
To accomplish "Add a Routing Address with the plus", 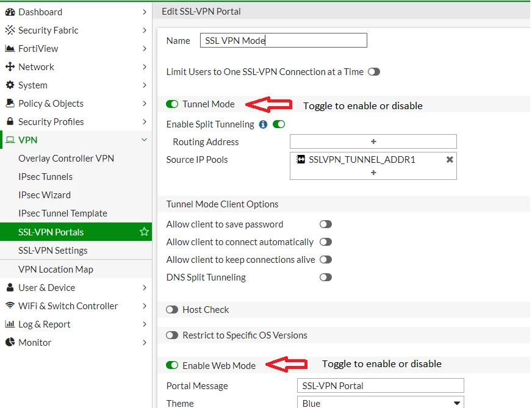I will tap(373, 141).
